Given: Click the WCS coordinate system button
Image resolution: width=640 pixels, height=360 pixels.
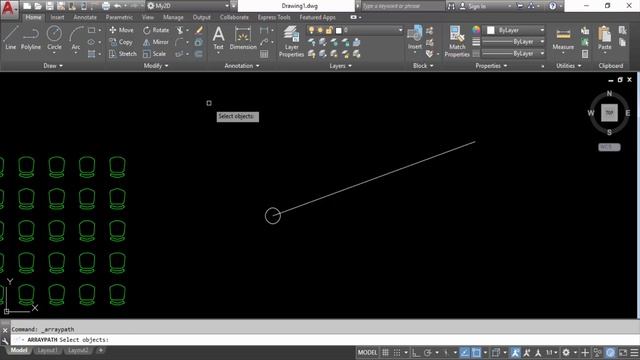Looking at the screenshot, I should pyautogui.click(x=609, y=147).
